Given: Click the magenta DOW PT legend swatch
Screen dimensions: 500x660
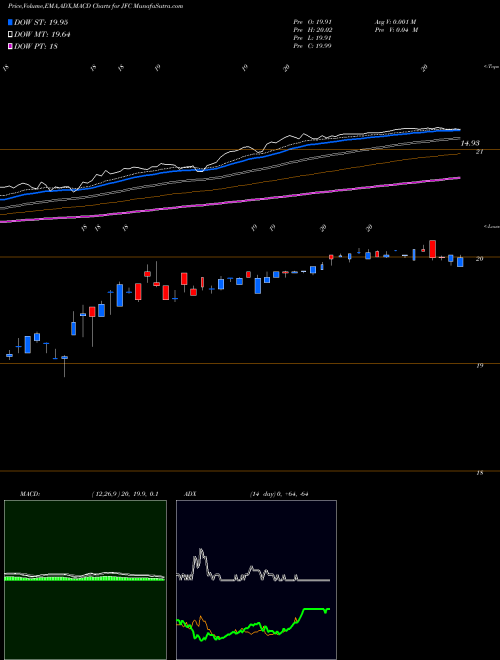Looking at the screenshot, I should click(x=11, y=47).
